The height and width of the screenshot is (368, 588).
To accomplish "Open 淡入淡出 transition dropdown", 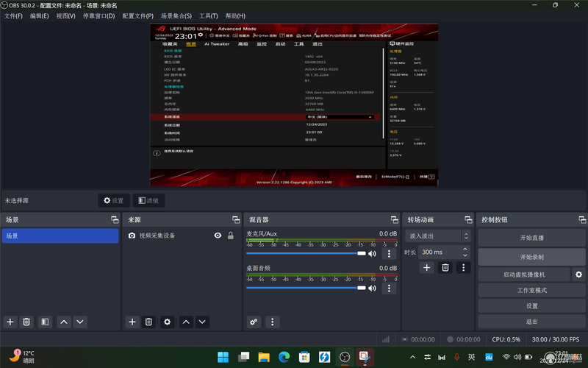I will (437, 236).
